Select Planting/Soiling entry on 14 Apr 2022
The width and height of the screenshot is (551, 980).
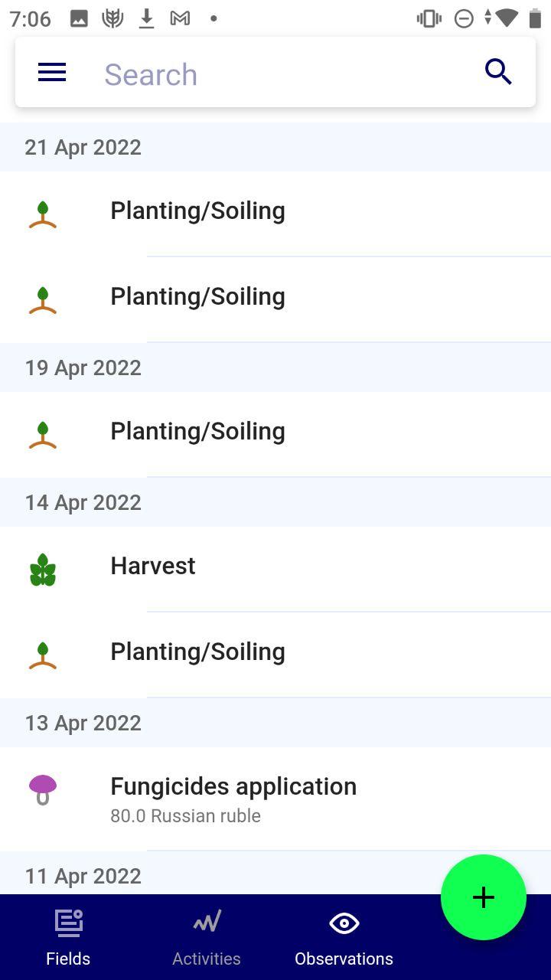[x=275, y=655]
